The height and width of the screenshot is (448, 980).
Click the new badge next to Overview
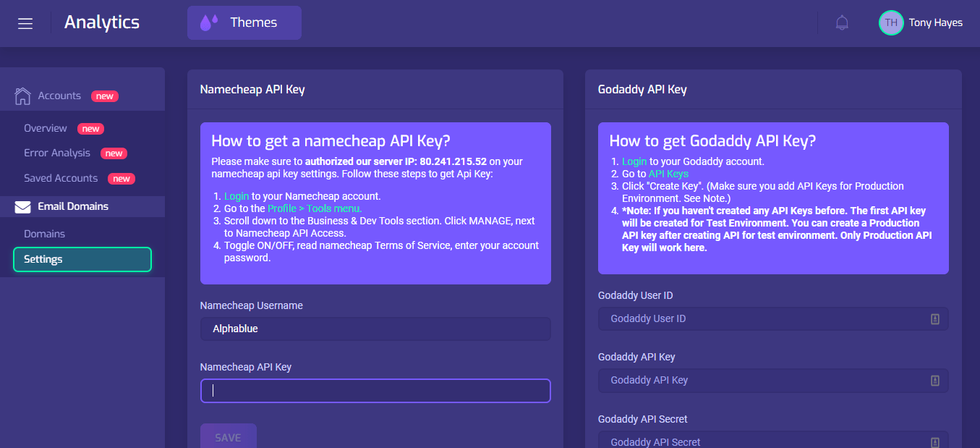(90, 129)
